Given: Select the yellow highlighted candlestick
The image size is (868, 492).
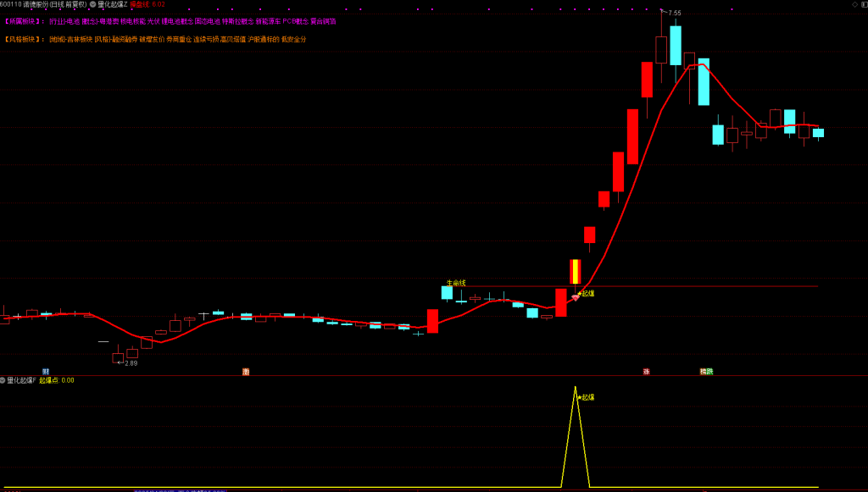Looking at the screenshot, I should pos(575,272).
